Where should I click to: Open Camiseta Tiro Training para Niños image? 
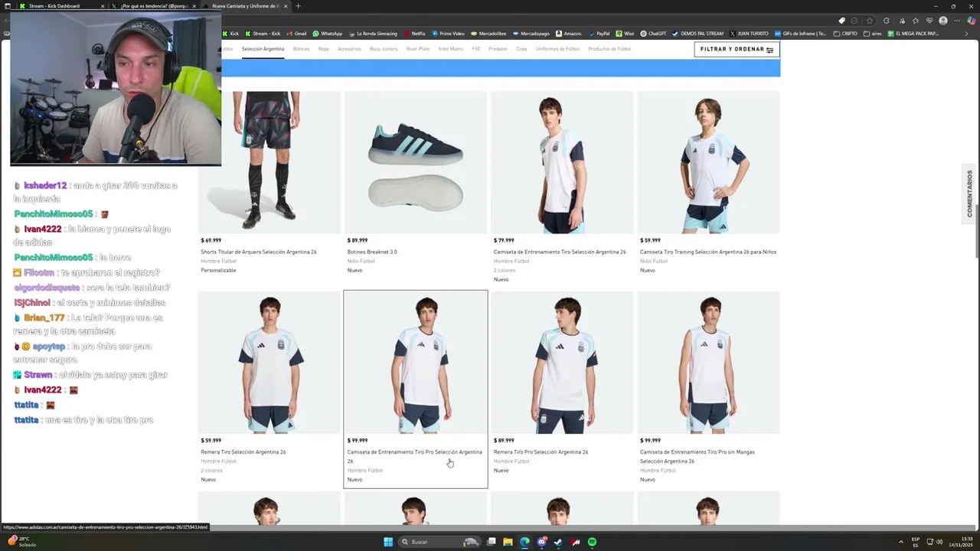(x=708, y=162)
